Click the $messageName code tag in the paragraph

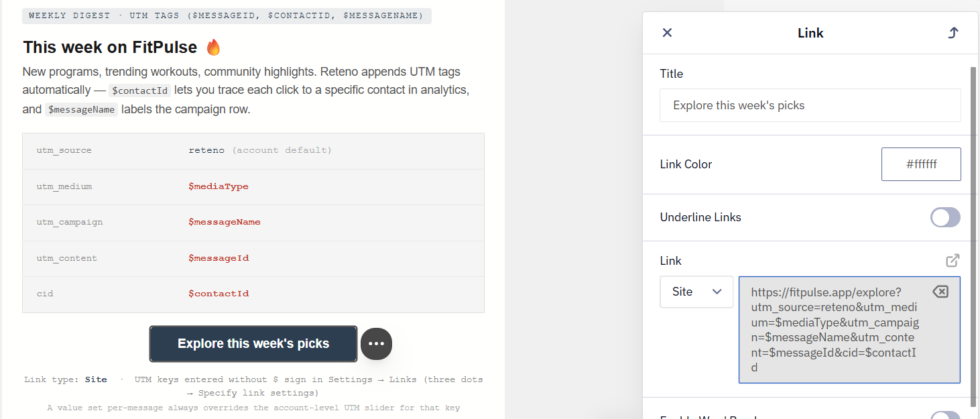81,109
